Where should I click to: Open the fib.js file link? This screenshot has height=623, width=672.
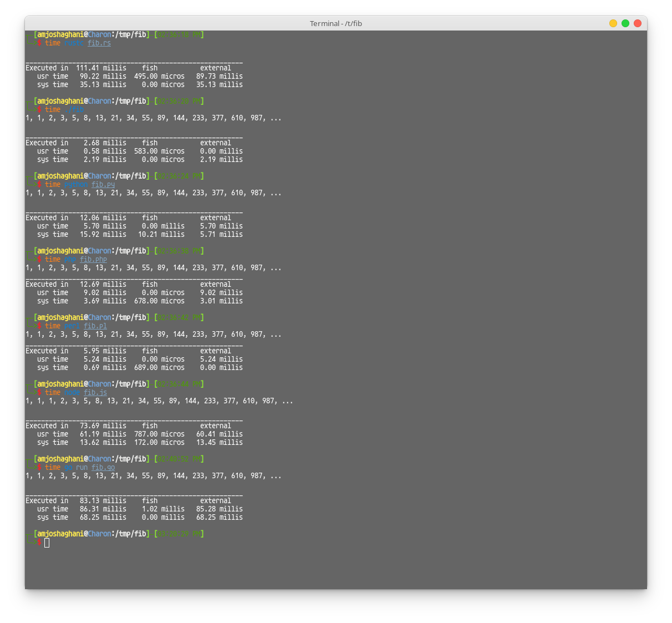(x=95, y=392)
